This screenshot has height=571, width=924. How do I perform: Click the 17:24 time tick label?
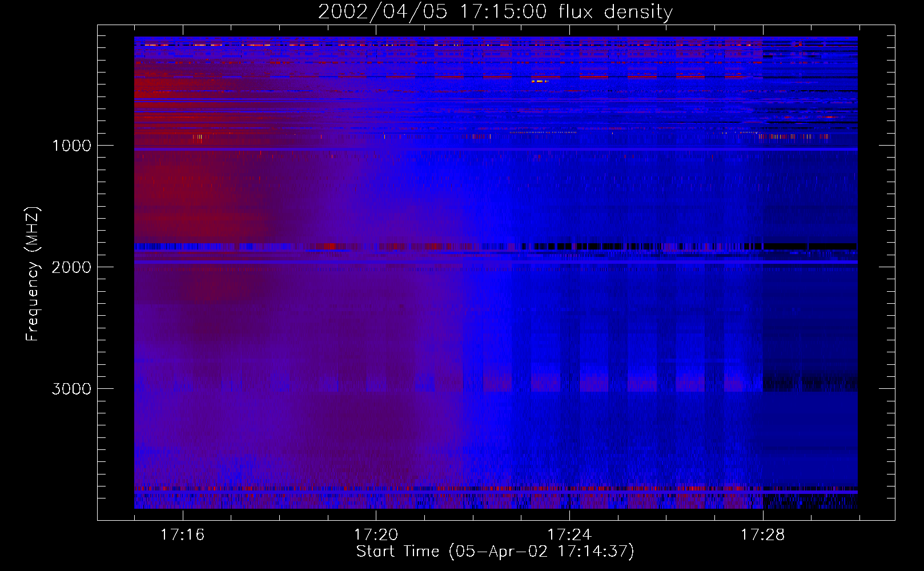[x=569, y=534]
